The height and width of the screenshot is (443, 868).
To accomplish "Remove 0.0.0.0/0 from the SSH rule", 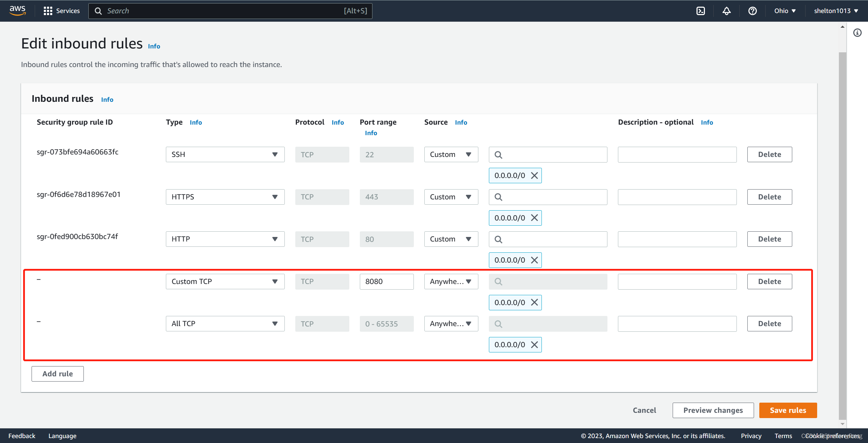I will [x=534, y=176].
